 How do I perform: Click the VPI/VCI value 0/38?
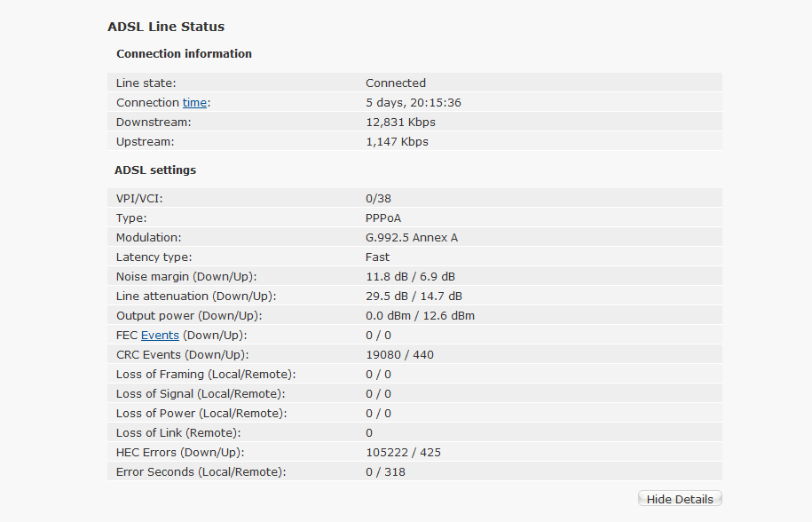[378, 198]
